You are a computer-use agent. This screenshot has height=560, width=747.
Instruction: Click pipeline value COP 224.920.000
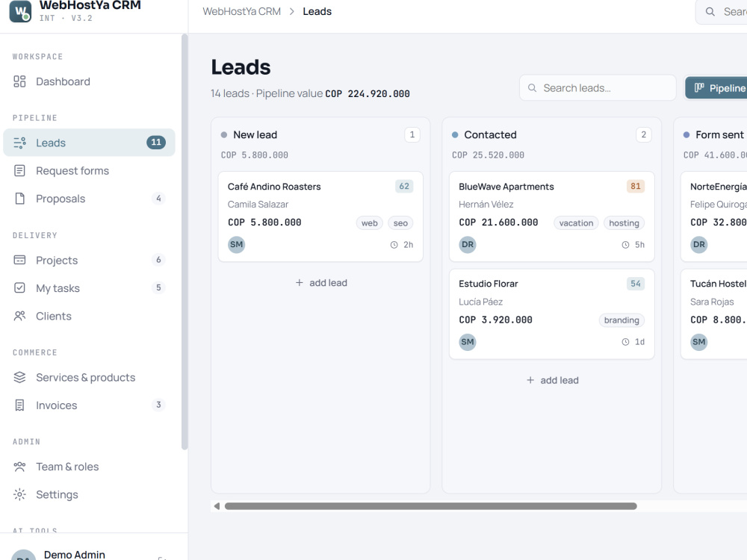click(x=368, y=94)
